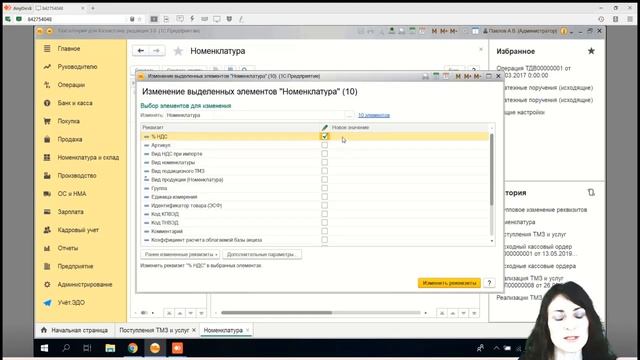Screen dimensions: 640x360
Task: Click the info icon near Администратор name
Action: pyautogui.click(x=564, y=31)
